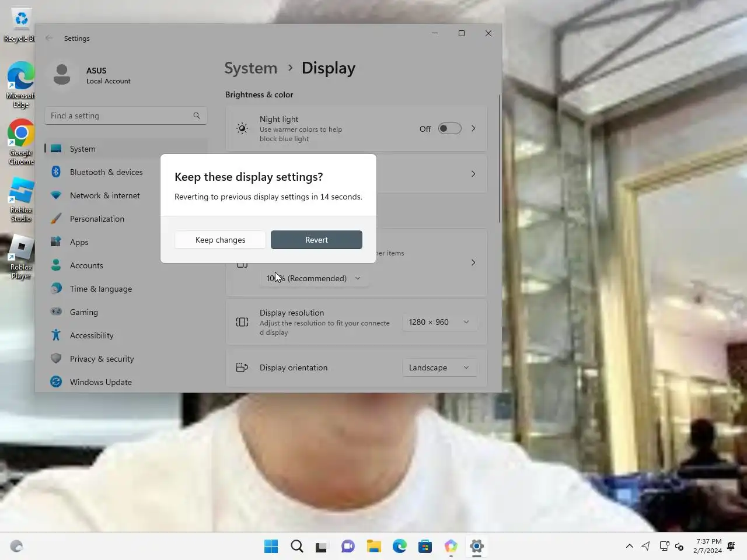This screenshot has height=560, width=747.
Task: Click the search magnifier icon in Settings
Action: [x=197, y=116]
